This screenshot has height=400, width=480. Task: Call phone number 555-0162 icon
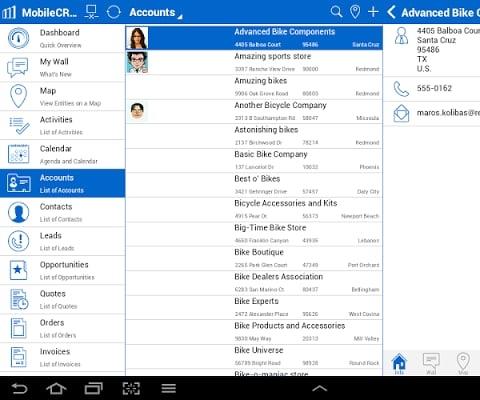401,89
